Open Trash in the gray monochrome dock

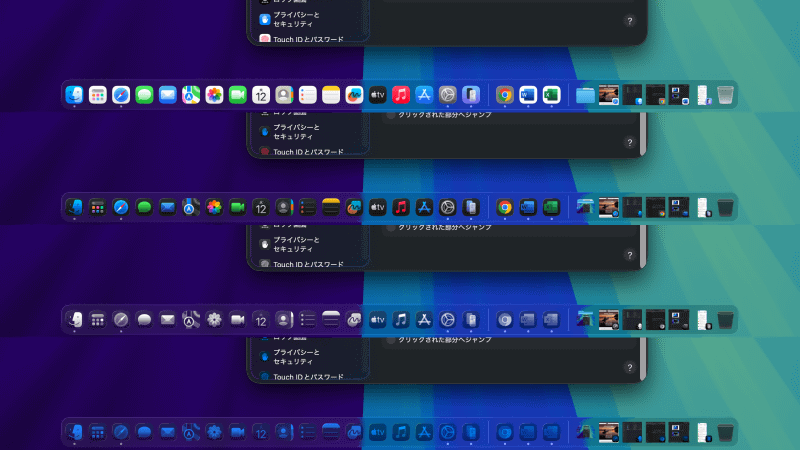point(726,319)
